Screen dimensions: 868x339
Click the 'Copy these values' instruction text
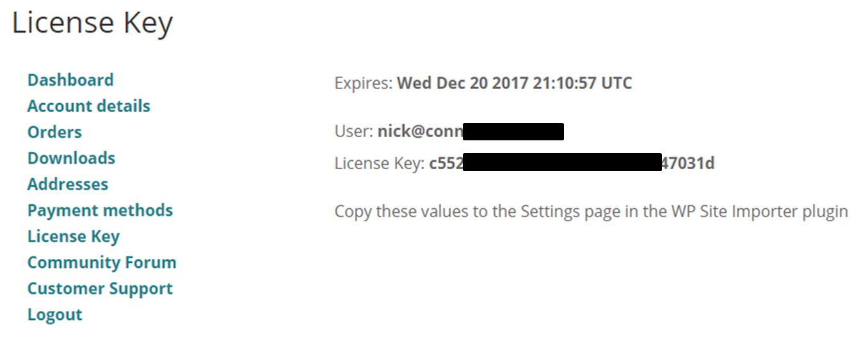[x=591, y=212]
